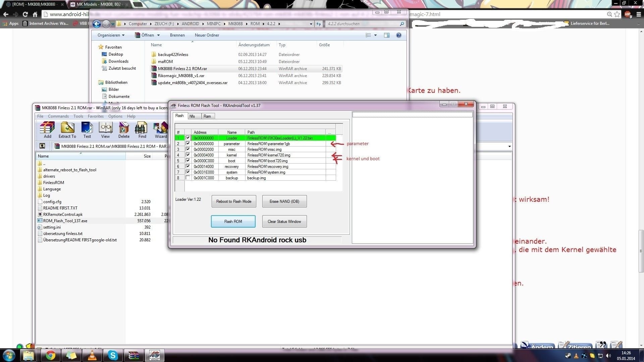Uncheck the system row checkbox
Screen dimensions: 644x362
188,172
